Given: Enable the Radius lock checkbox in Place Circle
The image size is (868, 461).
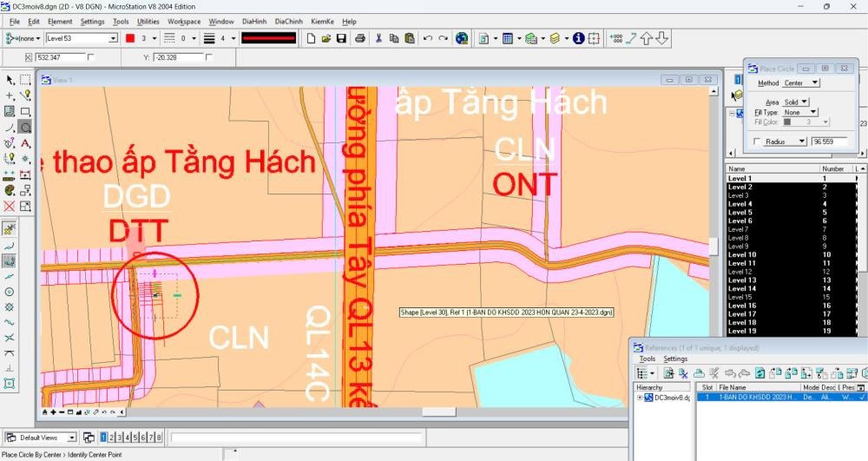Looking at the screenshot, I should coord(757,142).
